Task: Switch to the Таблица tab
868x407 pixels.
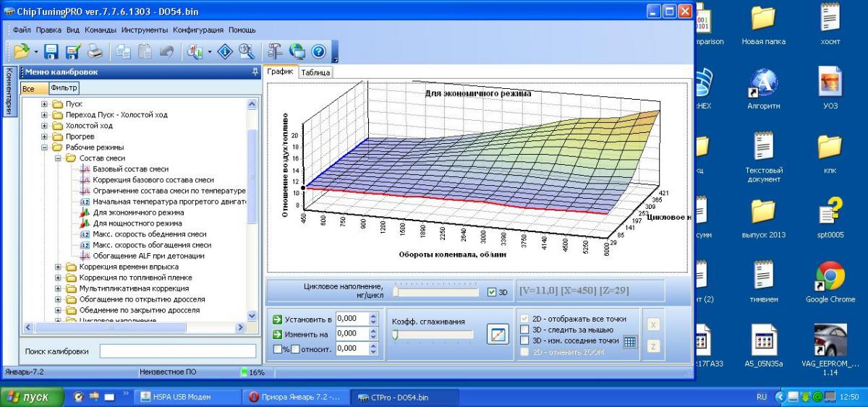Action: pyautogui.click(x=315, y=72)
